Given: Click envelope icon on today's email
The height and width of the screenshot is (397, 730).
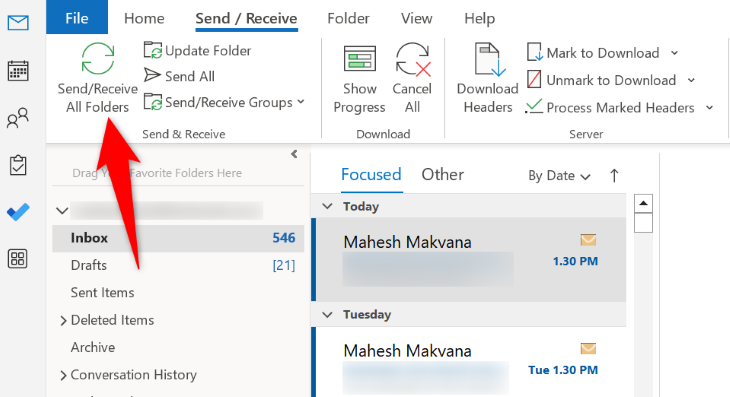Looking at the screenshot, I should click(x=588, y=240).
